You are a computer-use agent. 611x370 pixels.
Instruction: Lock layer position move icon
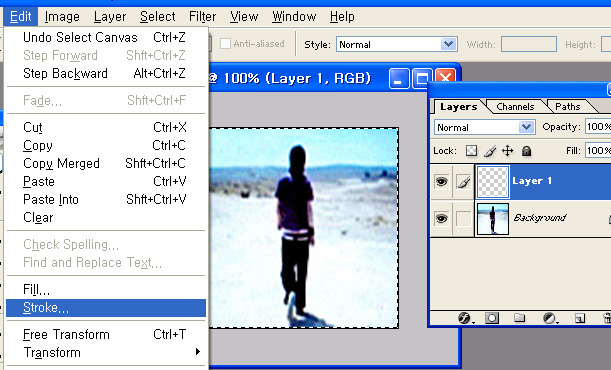[x=508, y=151]
